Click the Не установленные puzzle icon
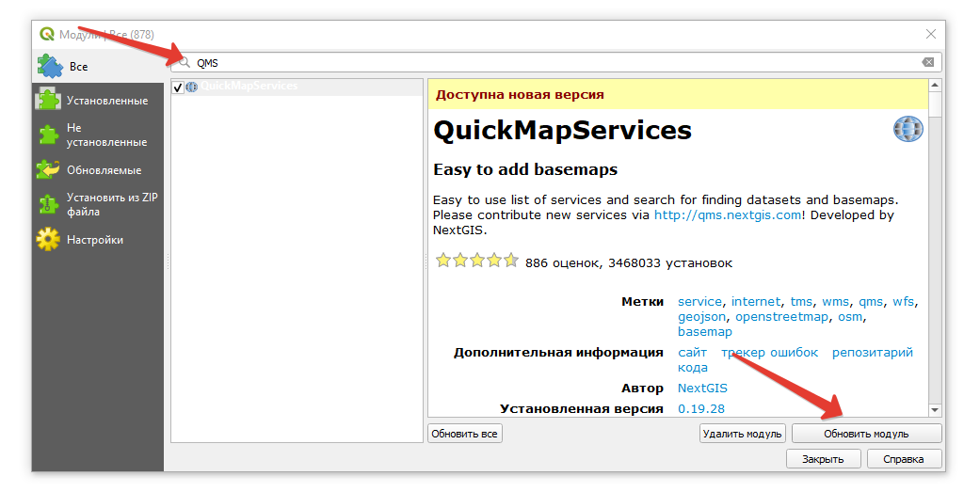Viewport: 980px width, 492px height. (48, 135)
